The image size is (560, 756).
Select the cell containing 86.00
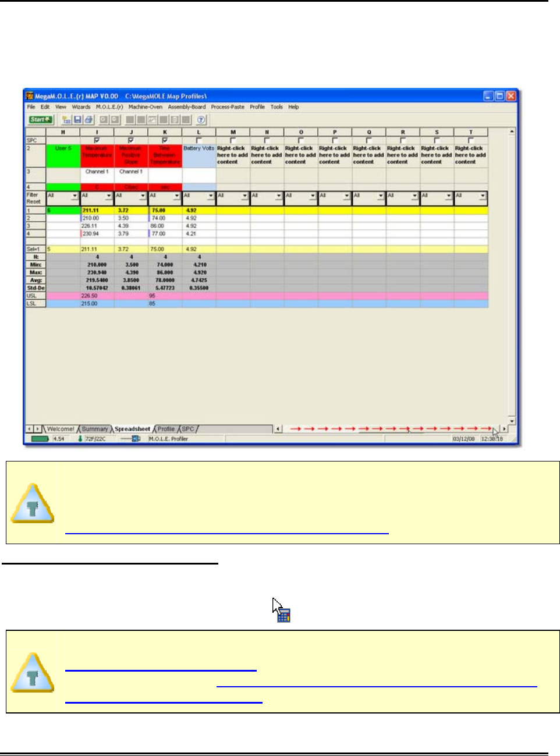click(165, 226)
